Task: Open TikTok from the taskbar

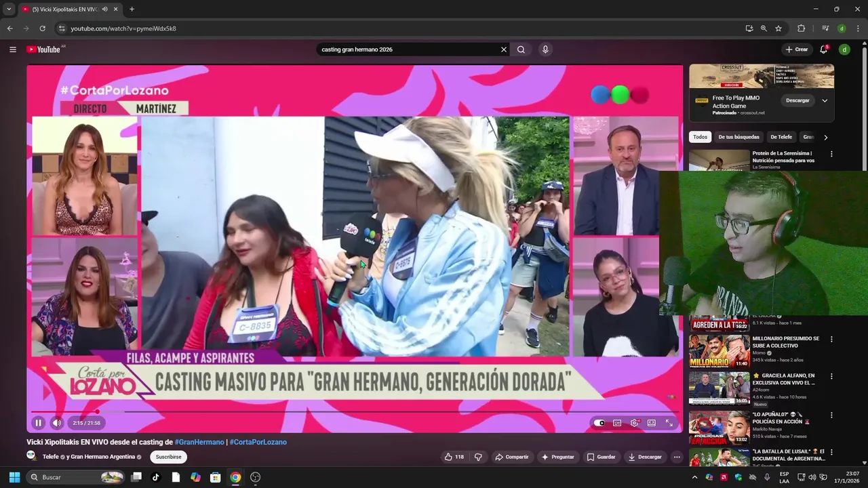Action: (x=155, y=477)
